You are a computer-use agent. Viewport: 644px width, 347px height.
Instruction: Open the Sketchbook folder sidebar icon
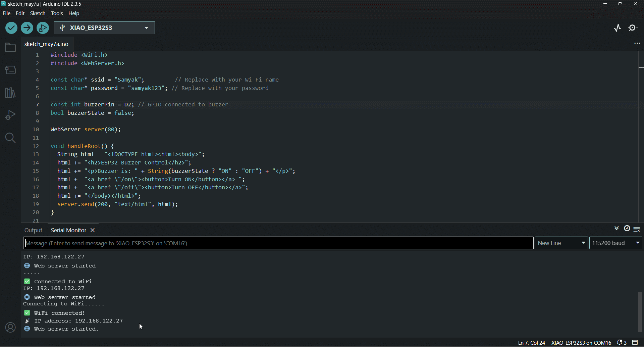point(10,47)
